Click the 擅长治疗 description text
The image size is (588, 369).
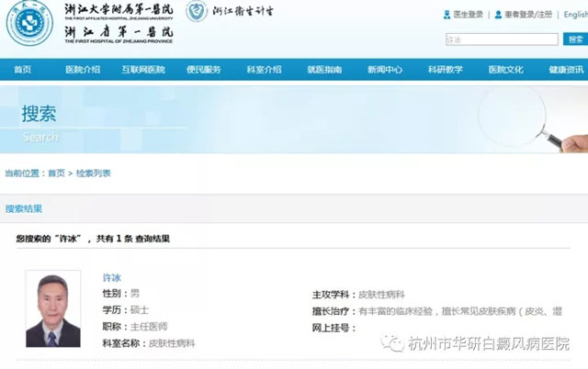pyautogui.click(x=460, y=311)
